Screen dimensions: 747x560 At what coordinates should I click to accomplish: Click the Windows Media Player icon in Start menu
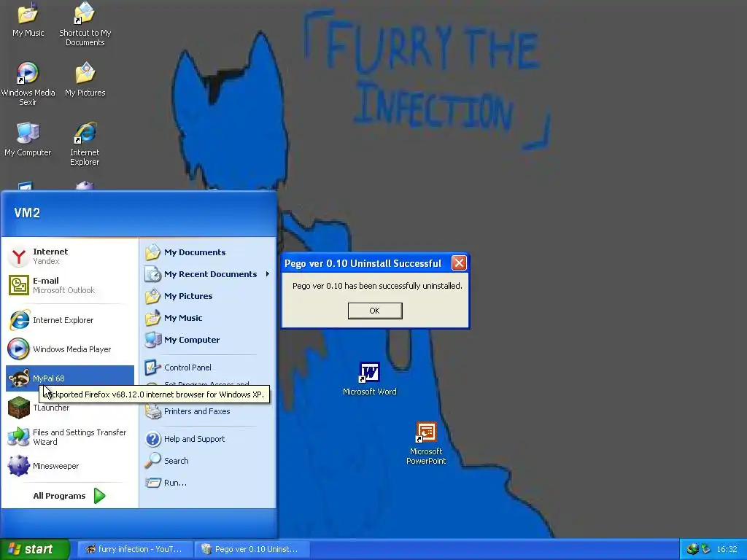click(x=18, y=349)
